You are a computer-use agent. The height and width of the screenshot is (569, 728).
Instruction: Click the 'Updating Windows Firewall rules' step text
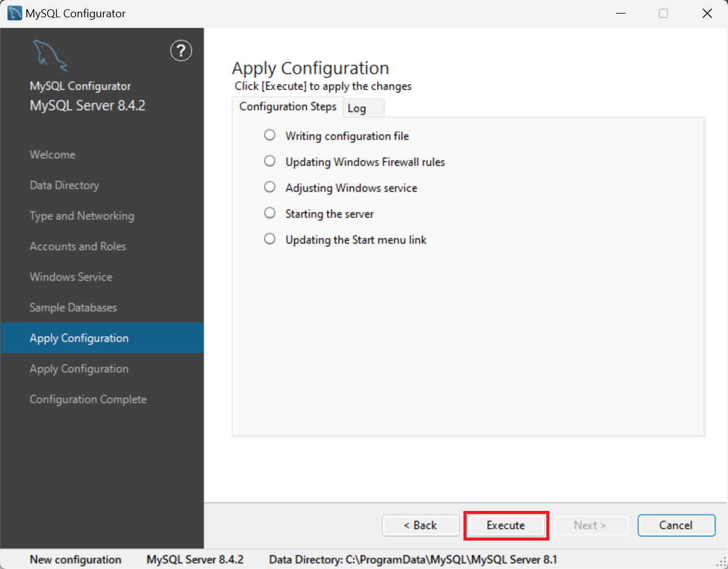pos(365,162)
